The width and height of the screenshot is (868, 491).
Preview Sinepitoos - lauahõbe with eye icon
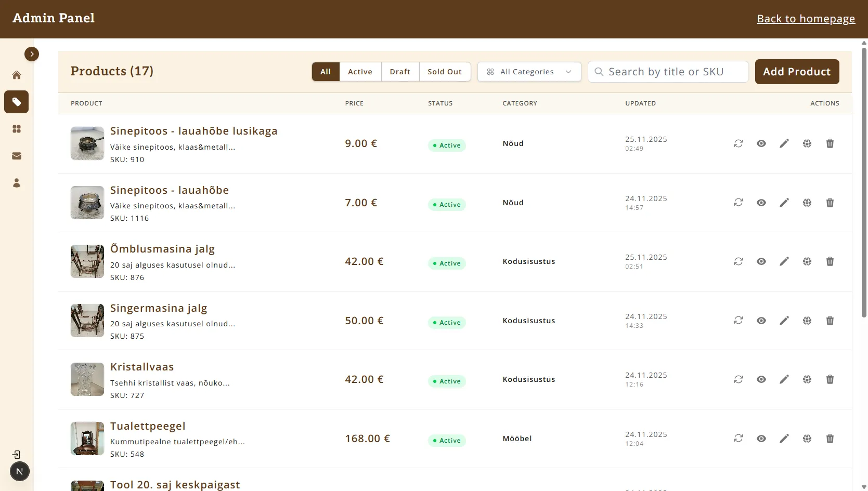[x=761, y=203]
